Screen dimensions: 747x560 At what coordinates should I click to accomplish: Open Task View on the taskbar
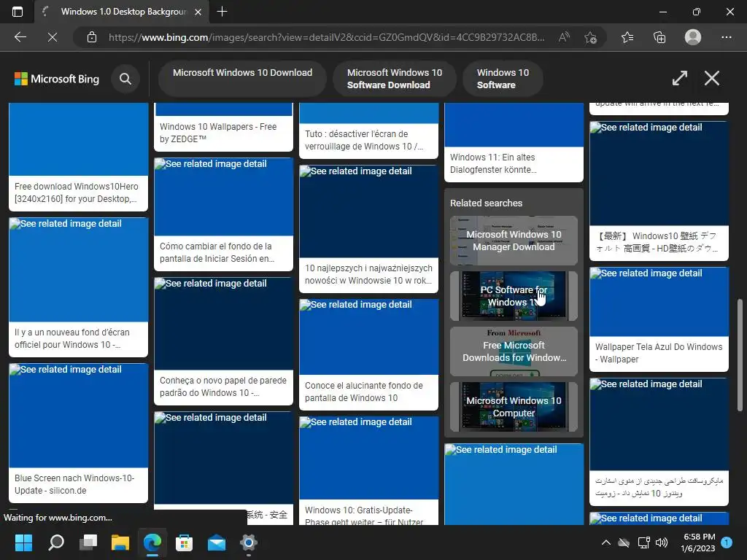coord(88,542)
